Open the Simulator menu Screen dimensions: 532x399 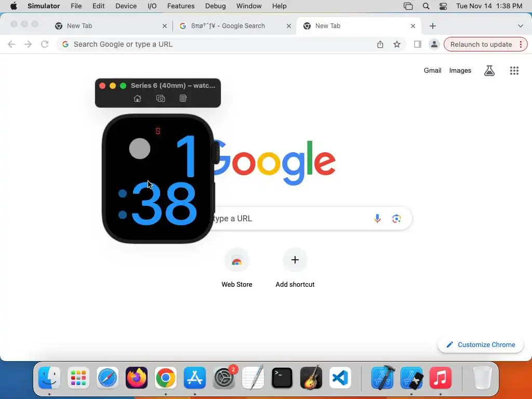[44, 6]
